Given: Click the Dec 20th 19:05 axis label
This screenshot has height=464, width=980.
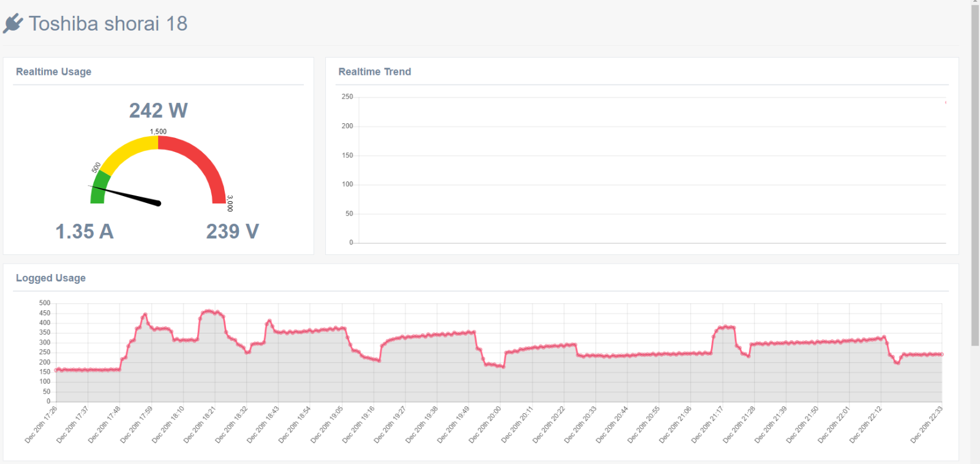Looking at the screenshot, I should coord(327,424).
